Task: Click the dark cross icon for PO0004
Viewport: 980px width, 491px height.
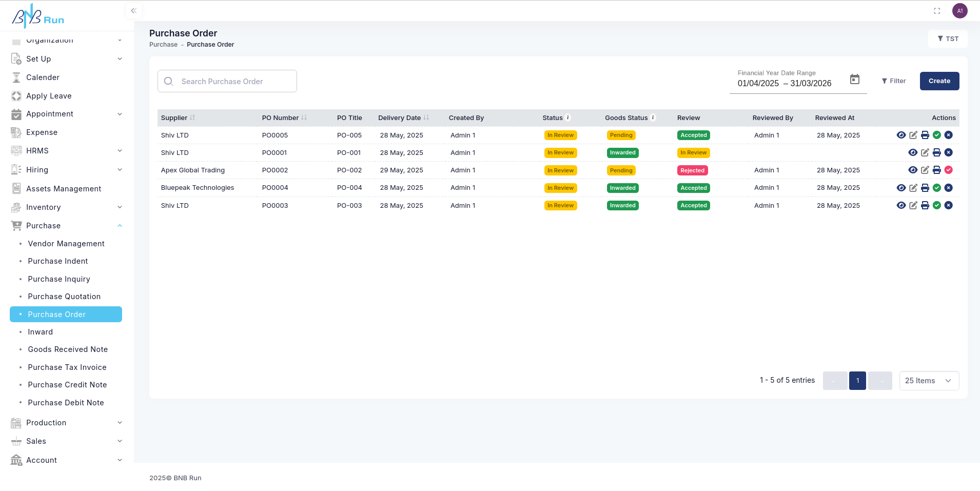Action: point(949,188)
